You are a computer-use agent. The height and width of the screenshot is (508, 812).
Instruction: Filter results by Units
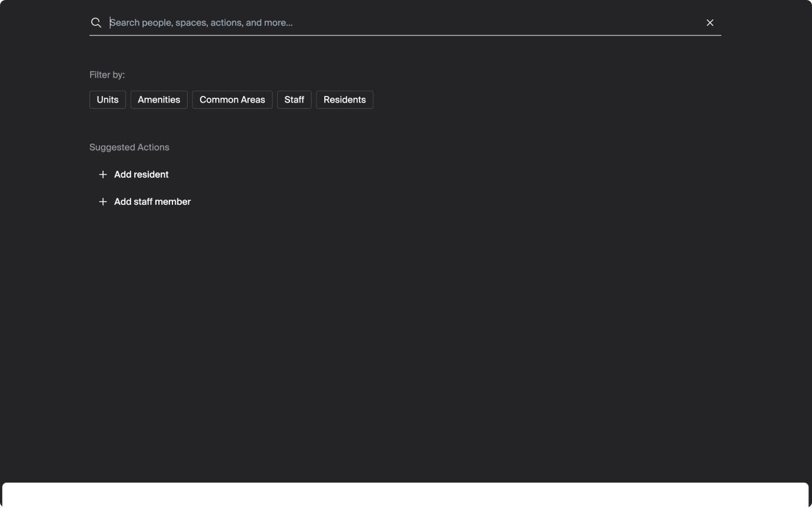click(107, 99)
